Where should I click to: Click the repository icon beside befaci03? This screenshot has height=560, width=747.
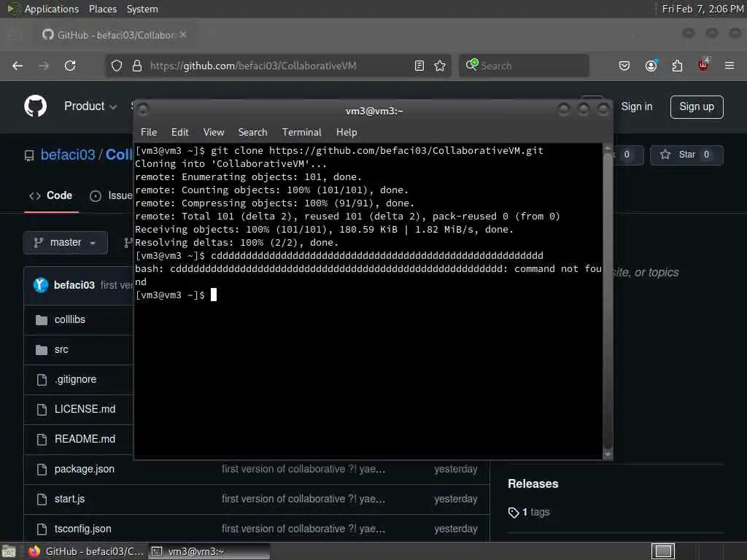point(29,155)
